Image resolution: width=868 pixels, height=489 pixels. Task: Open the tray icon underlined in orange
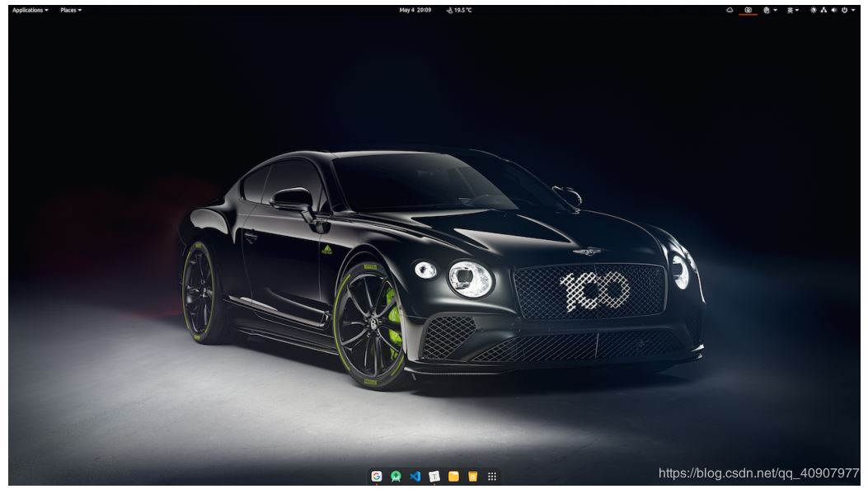pos(748,10)
